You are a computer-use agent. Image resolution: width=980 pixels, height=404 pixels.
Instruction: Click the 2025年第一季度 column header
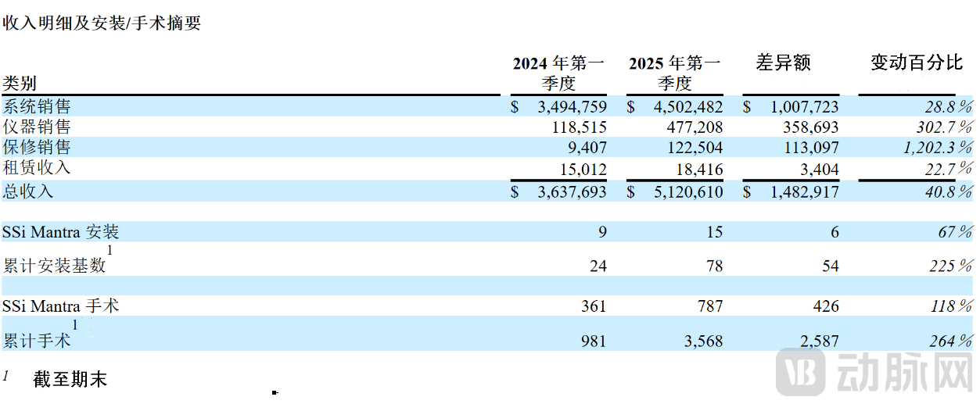tap(674, 73)
